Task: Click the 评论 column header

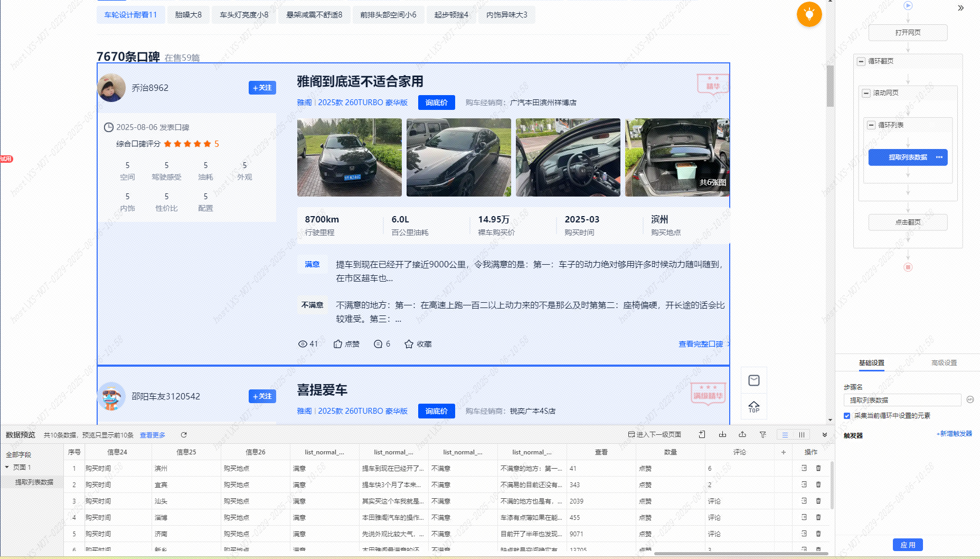Action: click(x=739, y=452)
